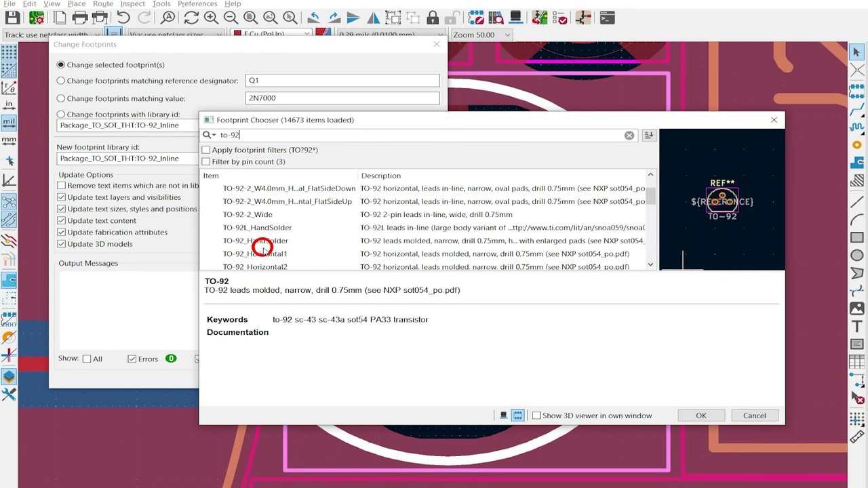Open the Inspect menu

[x=132, y=4]
